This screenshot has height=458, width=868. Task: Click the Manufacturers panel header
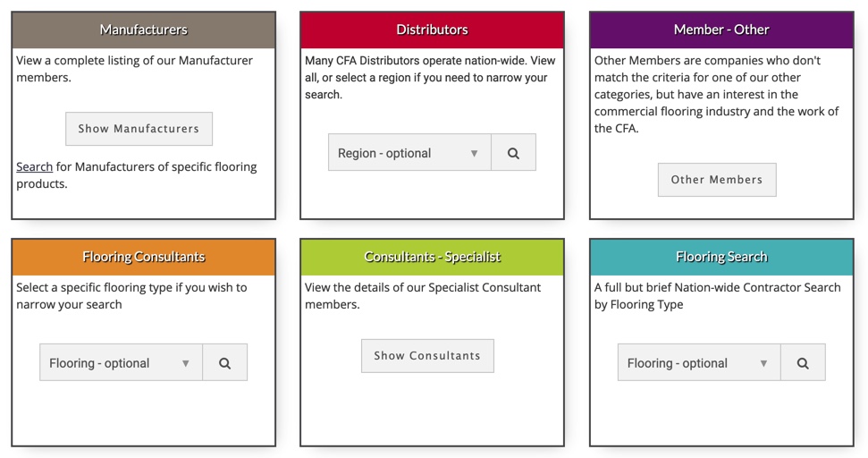pos(143,30)
